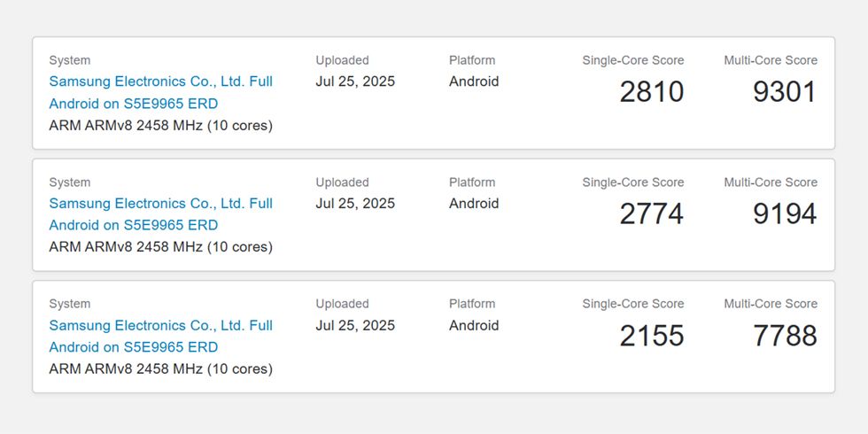Click the Platform label in the middle card
Viewport: 868px width, 434px height.
pyautogui.click(x=472, y=182)
